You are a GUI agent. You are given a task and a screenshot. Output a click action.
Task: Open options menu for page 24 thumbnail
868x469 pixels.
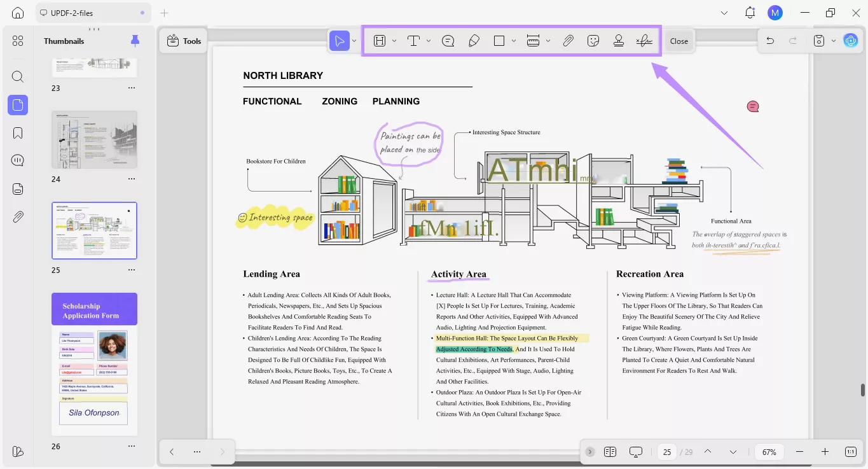pyautogui.click(x=131, y=179)
